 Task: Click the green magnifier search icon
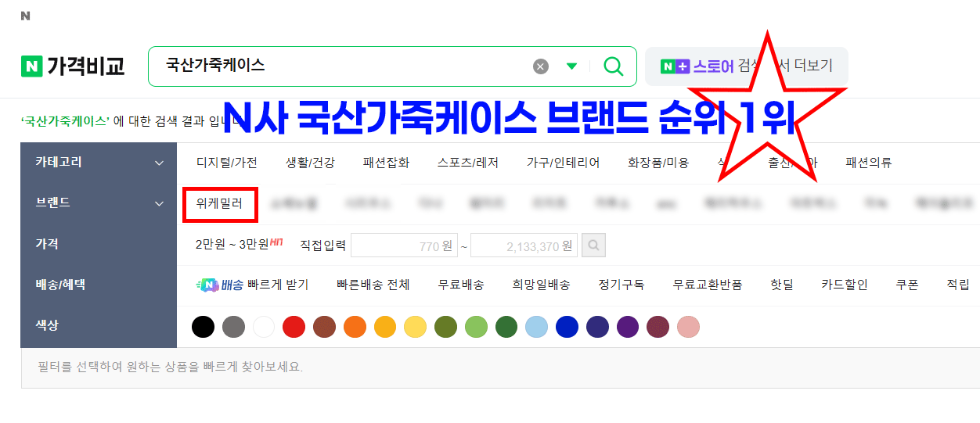(614, 66)
